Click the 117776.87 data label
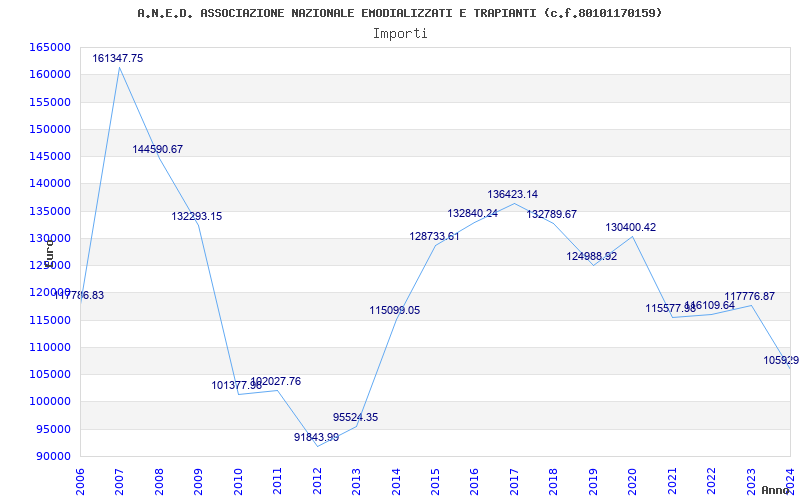Screen dimensions: 800x500 tap(750, 296)
